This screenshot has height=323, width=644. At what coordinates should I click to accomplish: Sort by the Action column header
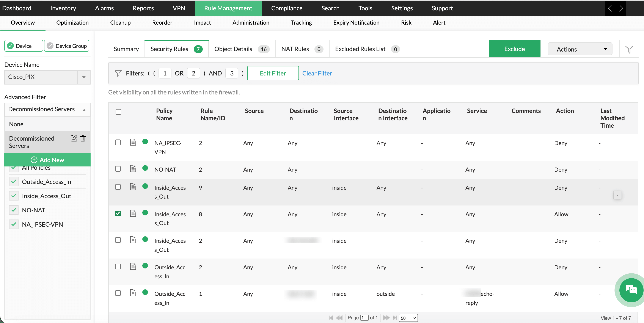click(565, 111)
